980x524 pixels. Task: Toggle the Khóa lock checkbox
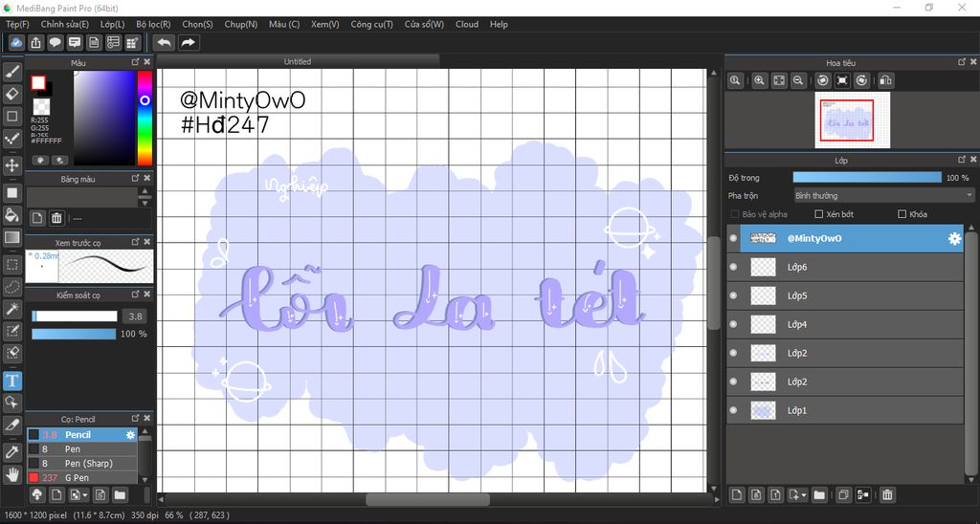(902, 214)
